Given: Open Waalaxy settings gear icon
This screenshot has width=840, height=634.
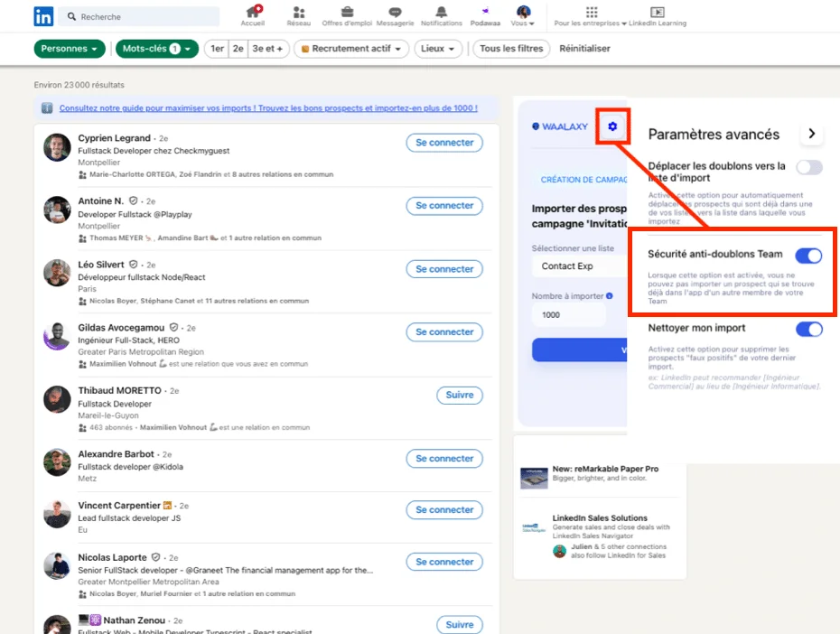Looking at the screenshot, I should 612,126.
